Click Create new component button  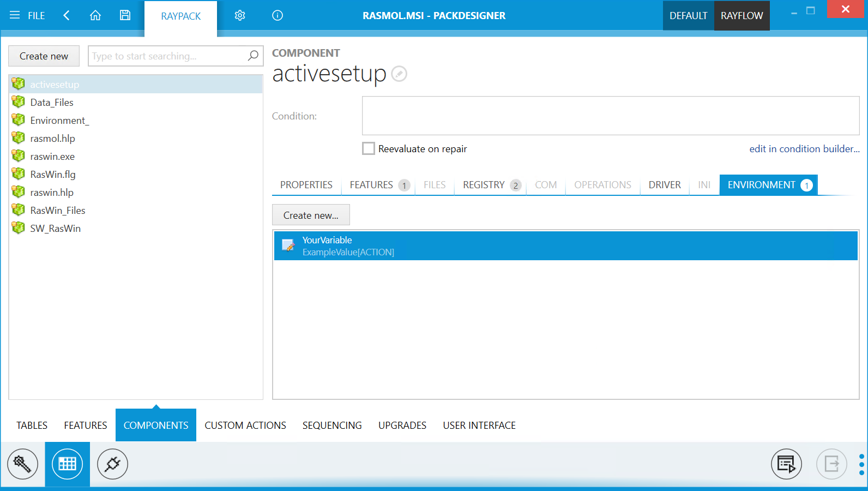point(44,56)
